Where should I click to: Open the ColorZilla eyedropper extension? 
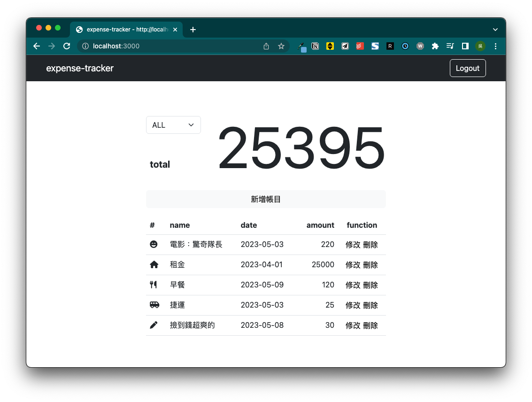pyautogui.click(x=301, y=46)
